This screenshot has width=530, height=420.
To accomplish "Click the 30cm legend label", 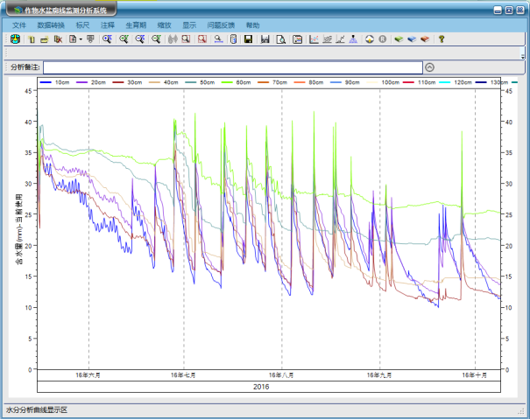I will click(x=135, y=82).
